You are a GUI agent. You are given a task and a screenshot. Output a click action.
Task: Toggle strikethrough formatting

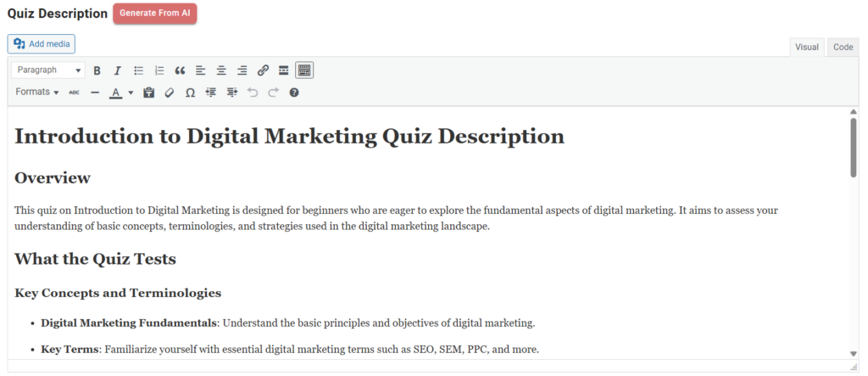75,93
